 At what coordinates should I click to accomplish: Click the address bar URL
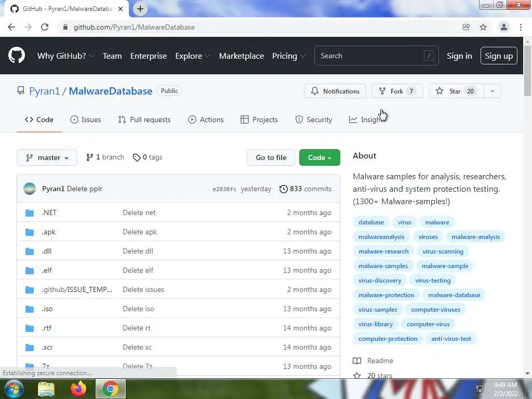click(134, 27)
